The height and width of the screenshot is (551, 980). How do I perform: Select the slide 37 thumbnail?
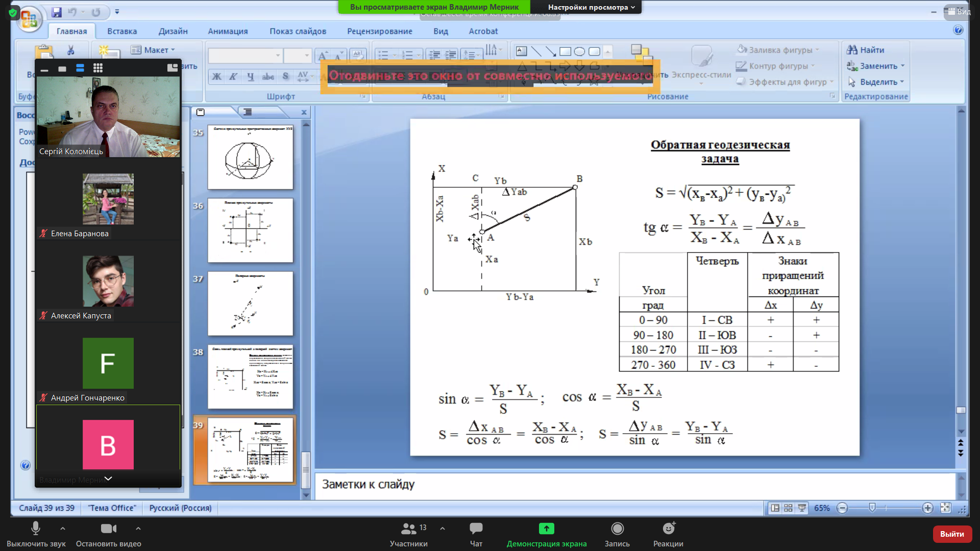250,304
